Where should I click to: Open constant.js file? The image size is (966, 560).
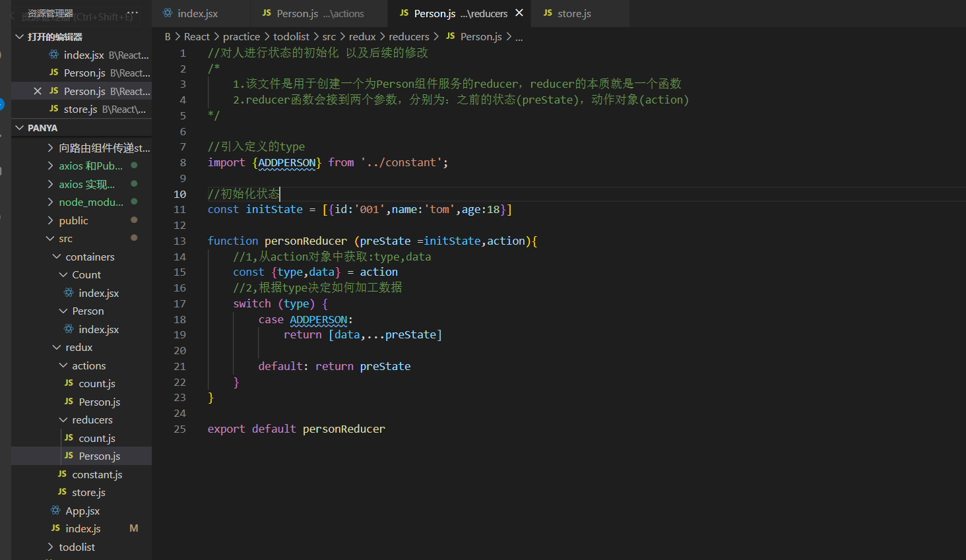tap(82, 474)
